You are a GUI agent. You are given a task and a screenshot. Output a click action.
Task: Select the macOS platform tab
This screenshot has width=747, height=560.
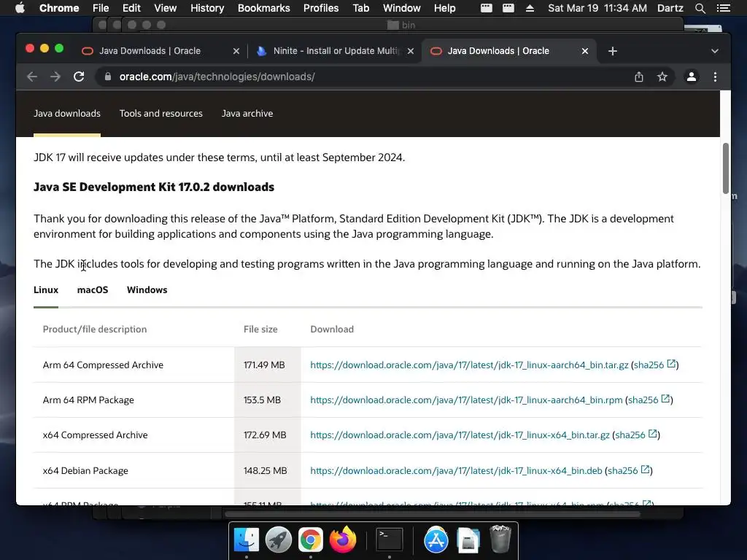pyautogui.click(x=93, y=290)
